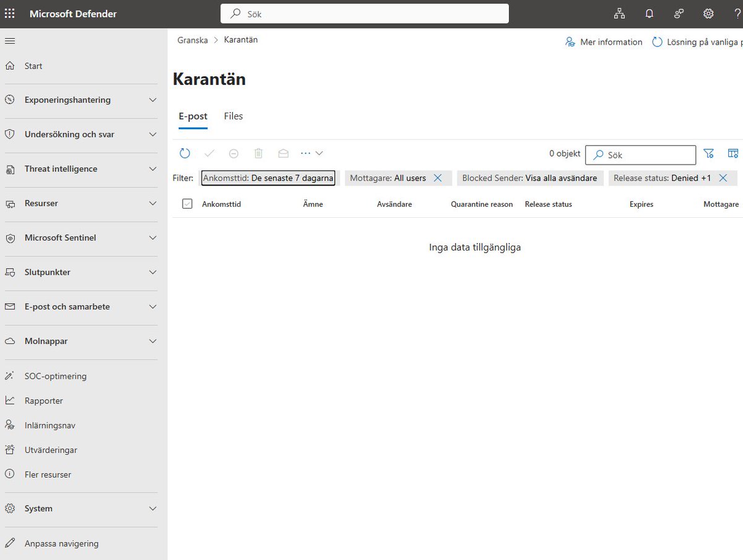Open SOC-optimering in the sidebar
This screenshot has width=743, height=560.
56,376
